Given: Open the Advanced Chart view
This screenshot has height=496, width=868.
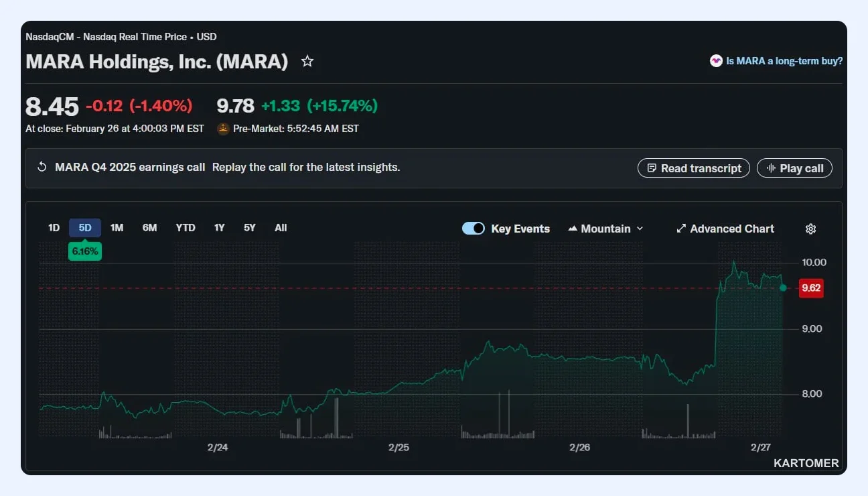Looking at the screenshot, I should tap(725, 229).
